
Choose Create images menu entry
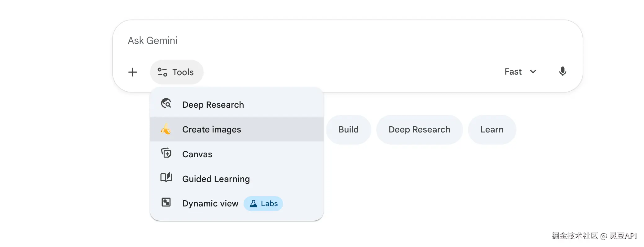pos(212,129)
